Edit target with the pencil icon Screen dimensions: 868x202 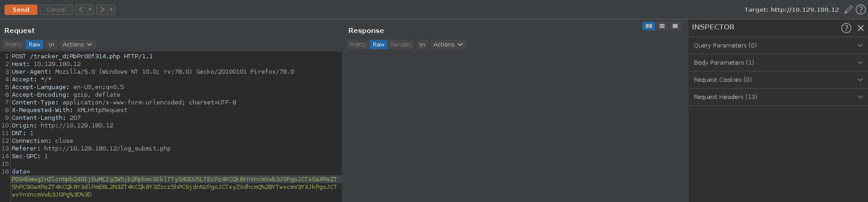[x=849, y=9]
